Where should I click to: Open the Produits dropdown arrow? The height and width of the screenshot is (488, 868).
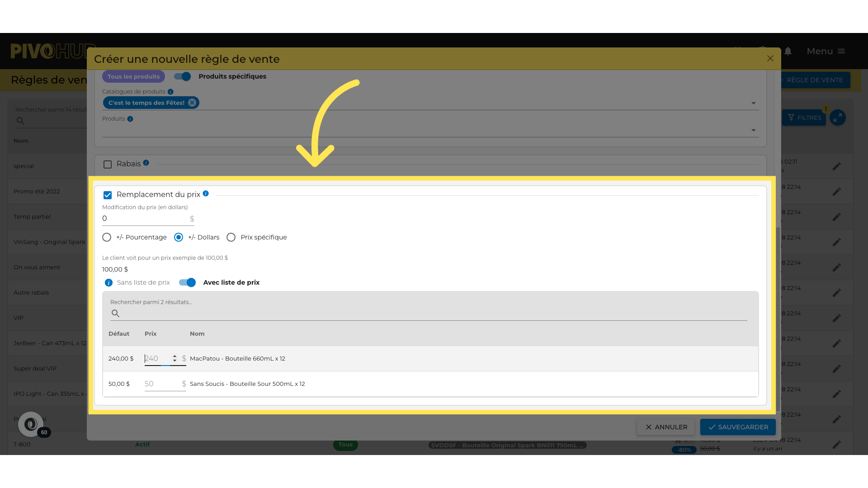pyautogui.click(x=753, y=130)
